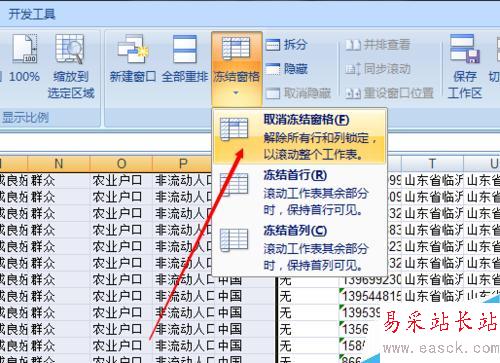The width and height of the screenshot is (500, 363).
Task: Click the 新建窗口 icon
Action: tap(133, 49)
